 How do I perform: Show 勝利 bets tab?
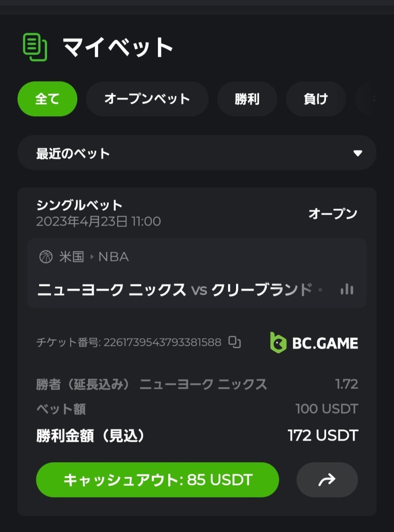tap(247, 99)
